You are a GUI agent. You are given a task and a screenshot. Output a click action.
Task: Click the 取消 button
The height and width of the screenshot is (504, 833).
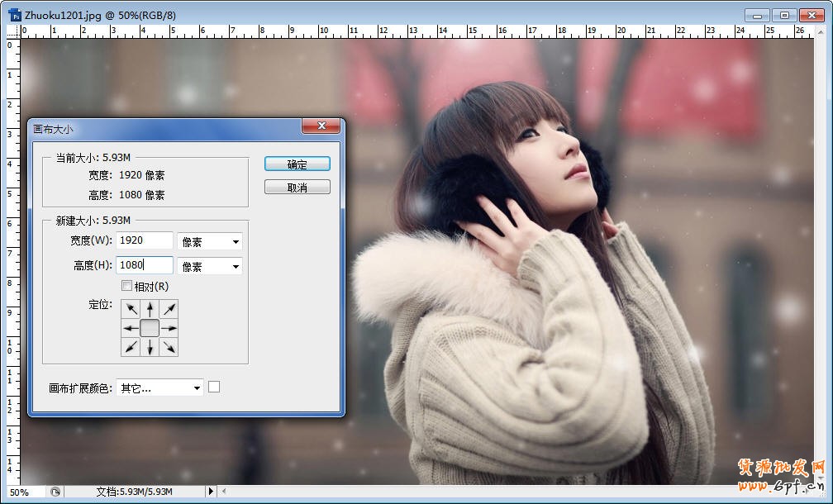[x=297, y=186]
